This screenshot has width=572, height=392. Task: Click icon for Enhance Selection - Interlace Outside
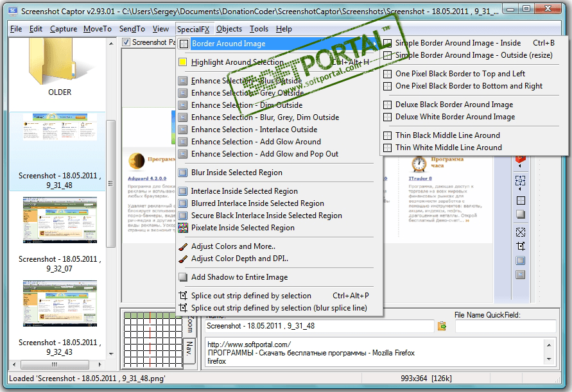[x=183, y=130]
